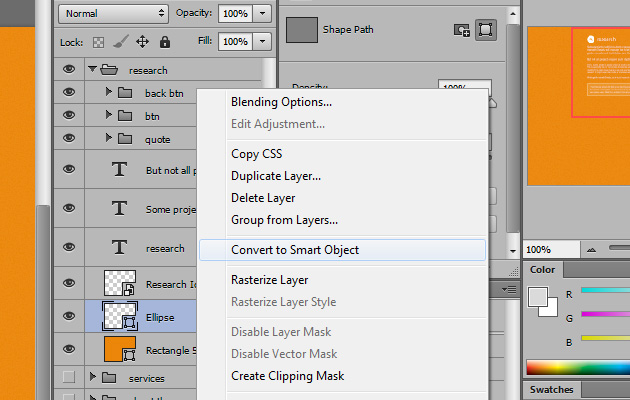Collapse the research group folder
This screenshot has height=400, width=630.
pos(93,70)
